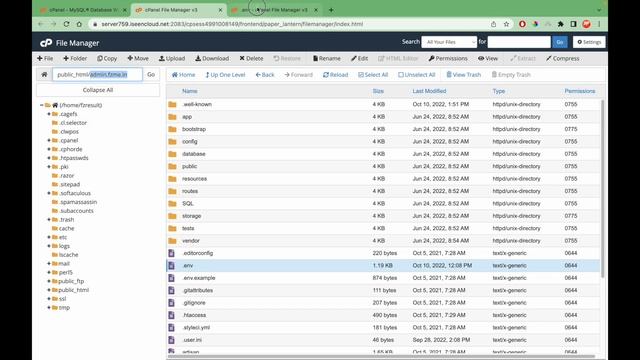Open the browser extensions puzzle icon

(560, 24)
